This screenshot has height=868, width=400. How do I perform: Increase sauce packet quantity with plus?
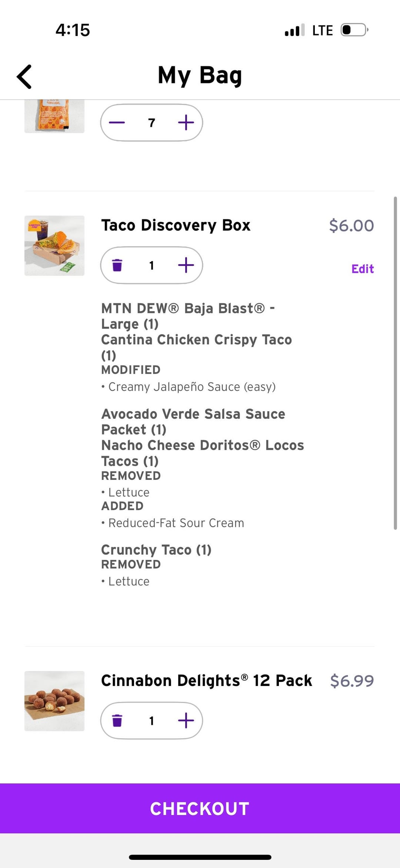186,122
